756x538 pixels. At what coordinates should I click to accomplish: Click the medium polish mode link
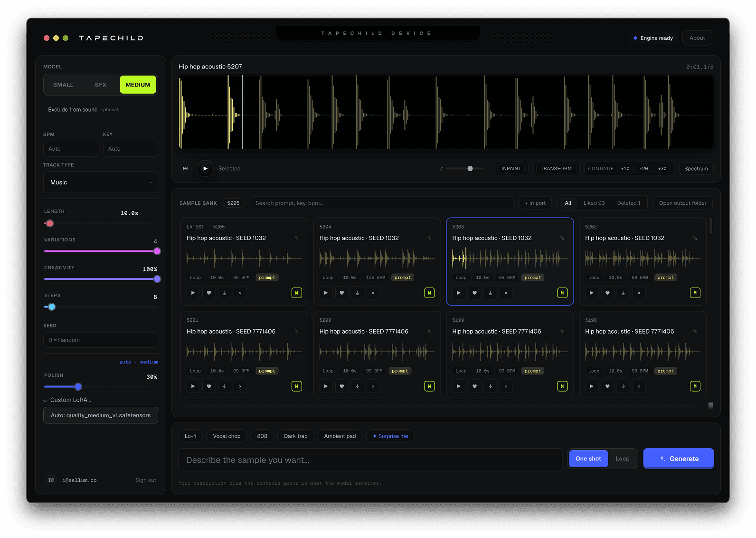tap(149, 362)
